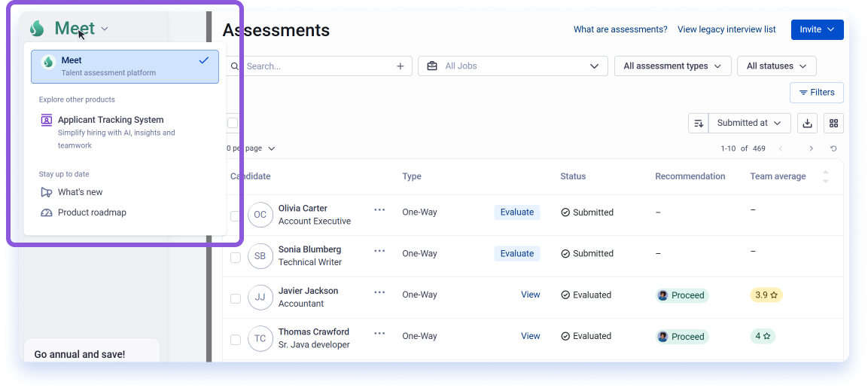Click the Olivia Carter candidate name
This screenshot has height=388, width=868.
click(x=303, y=209)
